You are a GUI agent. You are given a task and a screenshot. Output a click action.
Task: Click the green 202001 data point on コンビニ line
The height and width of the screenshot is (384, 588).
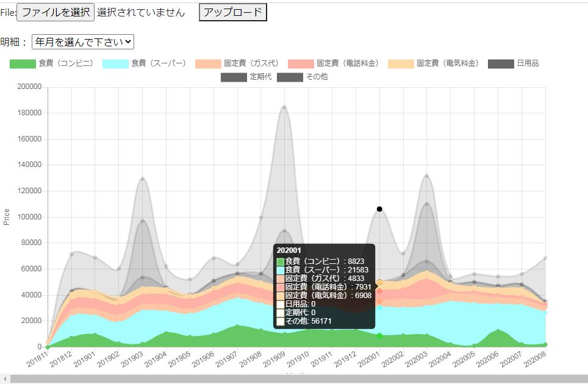coord(379,336)
